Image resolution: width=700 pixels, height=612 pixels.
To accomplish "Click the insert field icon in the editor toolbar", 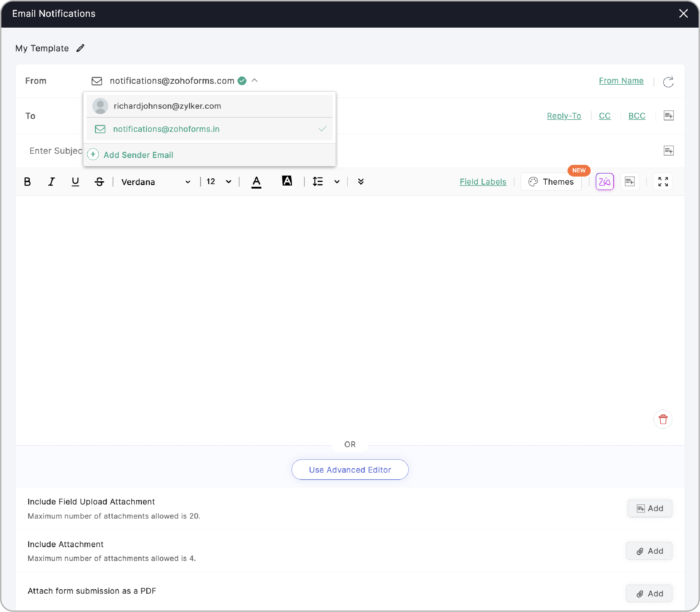I will coord(630,181).
